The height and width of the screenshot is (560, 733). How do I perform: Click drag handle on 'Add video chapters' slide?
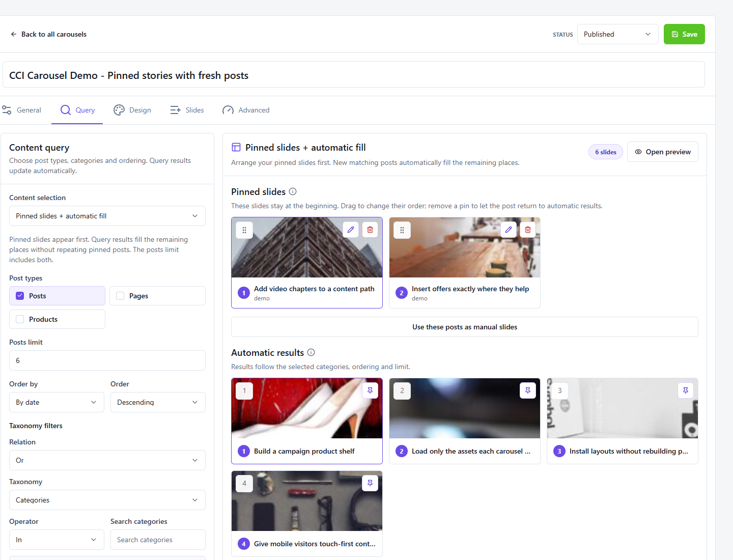click(244, 230)
